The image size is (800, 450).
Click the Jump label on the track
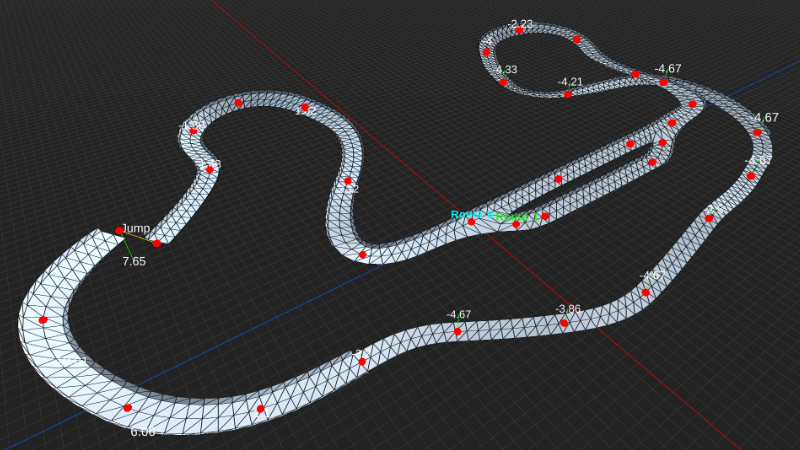click(136, 228)
